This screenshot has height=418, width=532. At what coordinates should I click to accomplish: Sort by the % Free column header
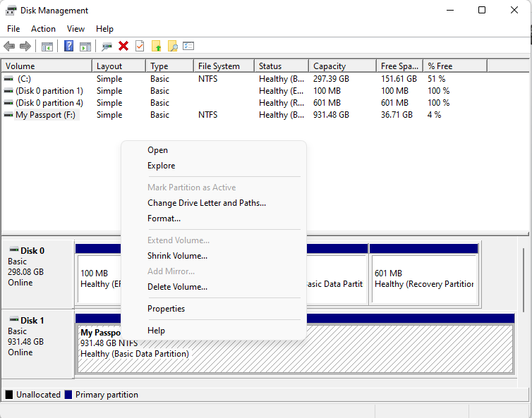pos(455,66)
